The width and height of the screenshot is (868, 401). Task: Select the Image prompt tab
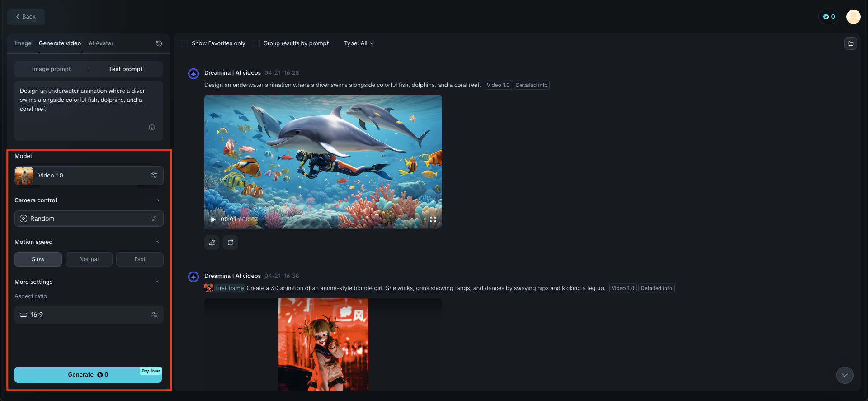[52, 69]
